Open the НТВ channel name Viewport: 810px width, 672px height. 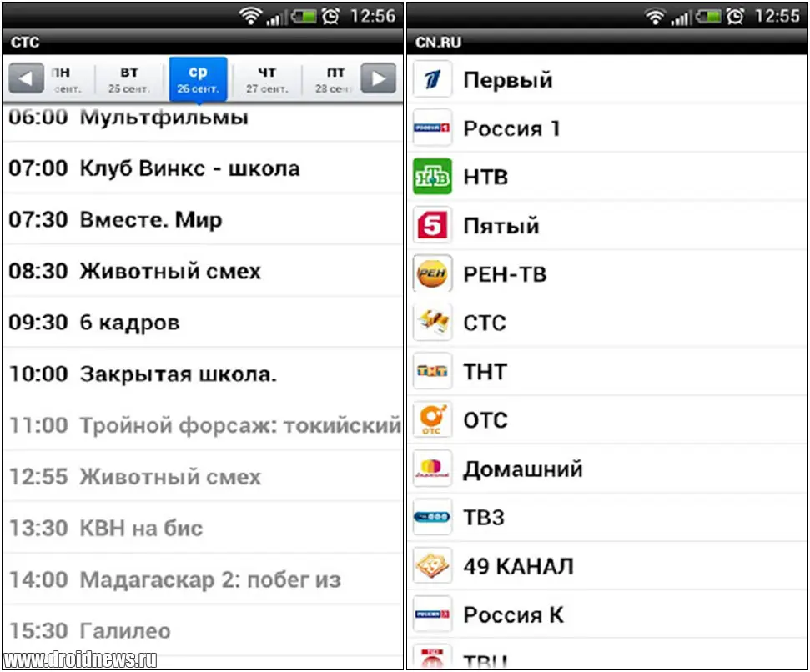pos(485,177)
